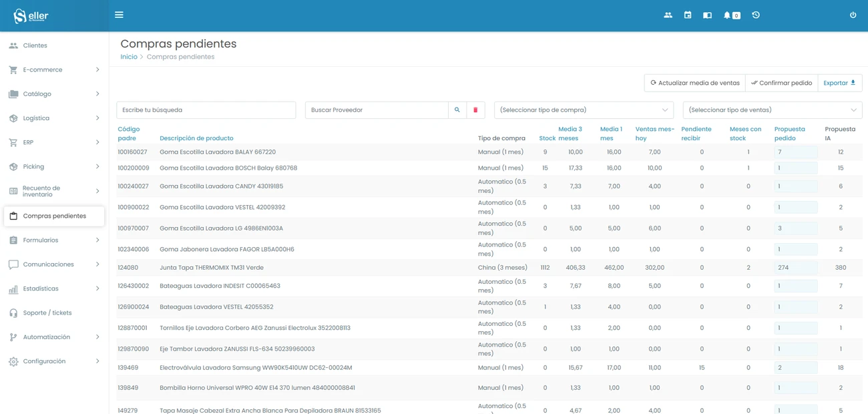Open the users icon in top bar
Viewport: 868px width, 414px height.
(668, 15)
